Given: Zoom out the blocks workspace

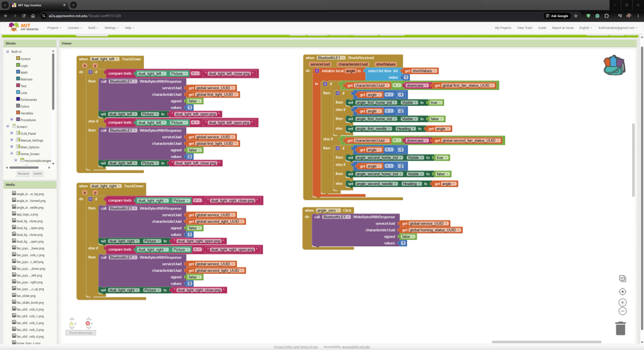Looking at the screenshot, I should coord(622,312).
